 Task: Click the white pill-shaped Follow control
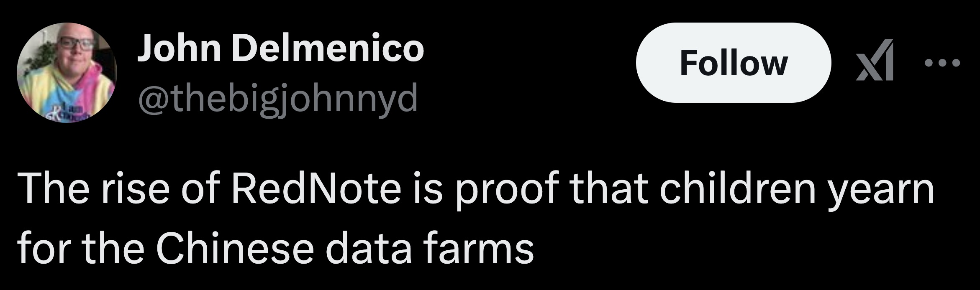point(733,63)
